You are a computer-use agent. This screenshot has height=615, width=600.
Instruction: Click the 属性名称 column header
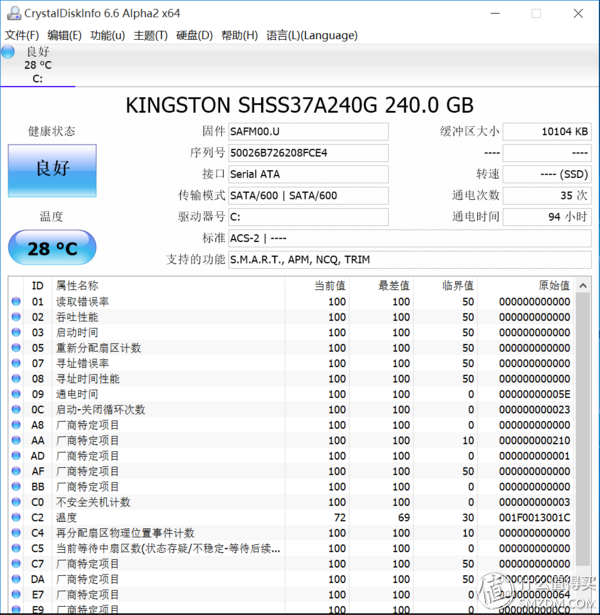(x=168, y=286)
